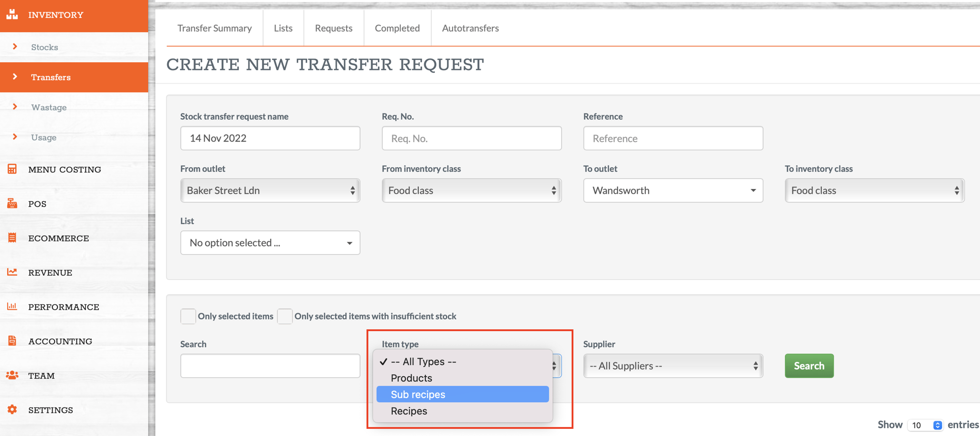
Task: Open the Performance bar-graph icon
Action: (12, 306)
